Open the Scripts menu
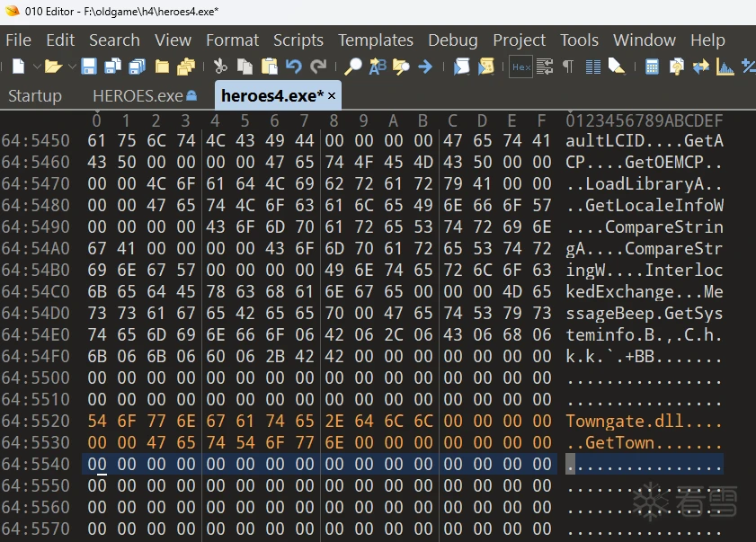 pyautogui.click(x=298, y=40)
